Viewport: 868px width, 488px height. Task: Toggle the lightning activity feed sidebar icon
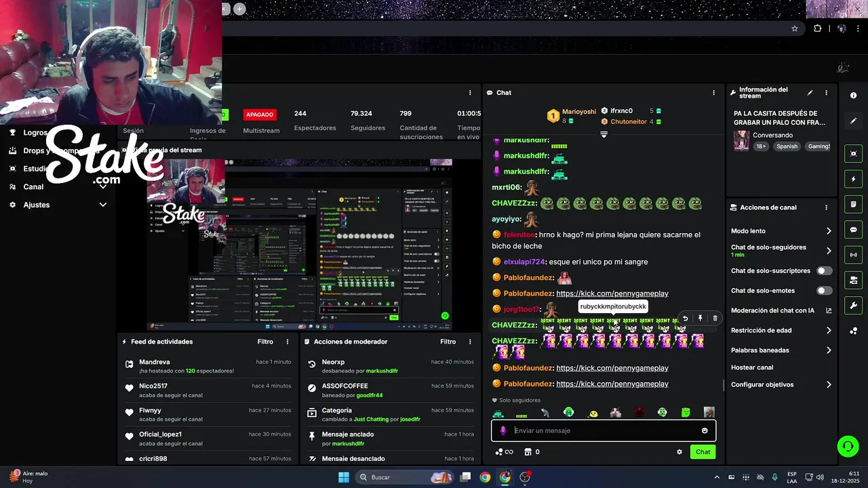(853, 180)
